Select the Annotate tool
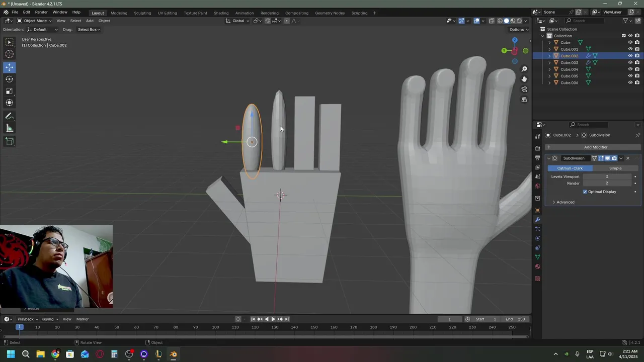 [10, 116]
